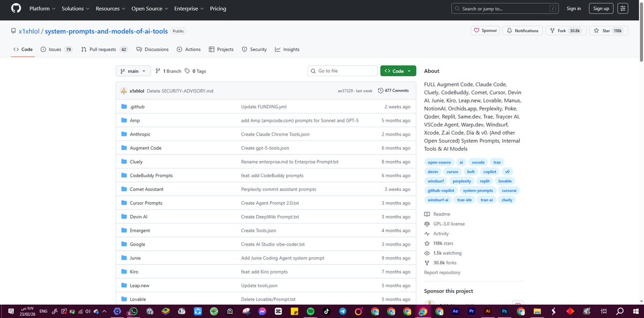Click the tag icon next to 0 Tags
The height and width of the screenshot is (318, 644).
click(187, 71)
